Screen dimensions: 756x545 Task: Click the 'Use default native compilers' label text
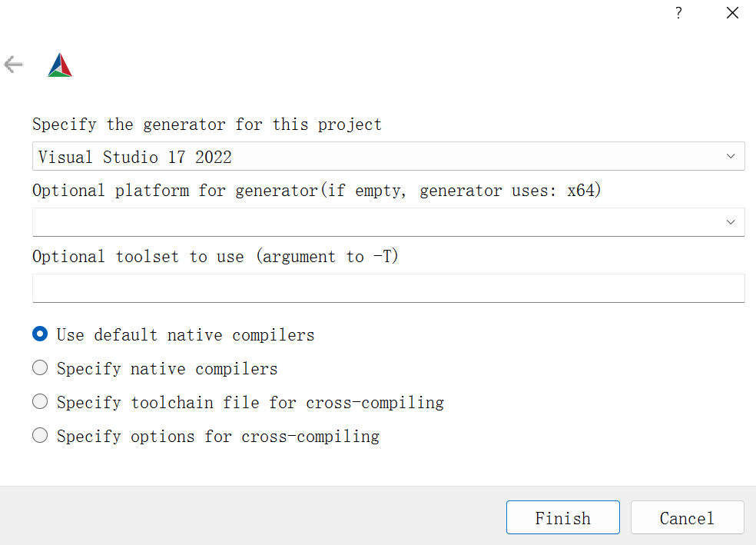click(x=185, y=335)
